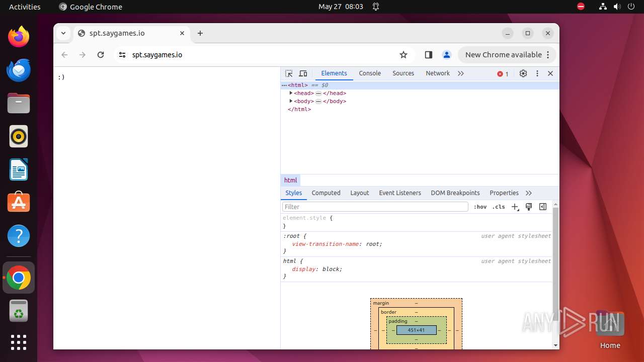
Task: Open the Properties tab
Action: click(x=504, y=193)
